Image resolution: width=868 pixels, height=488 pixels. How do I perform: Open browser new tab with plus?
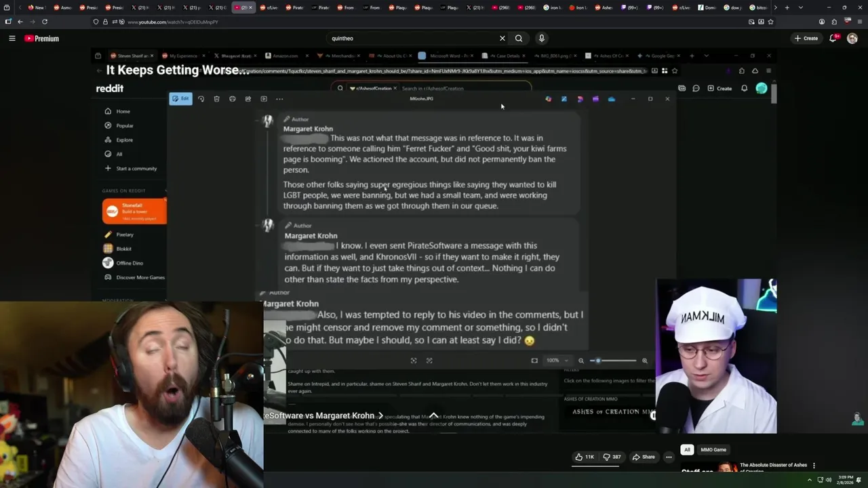point(787,7)
